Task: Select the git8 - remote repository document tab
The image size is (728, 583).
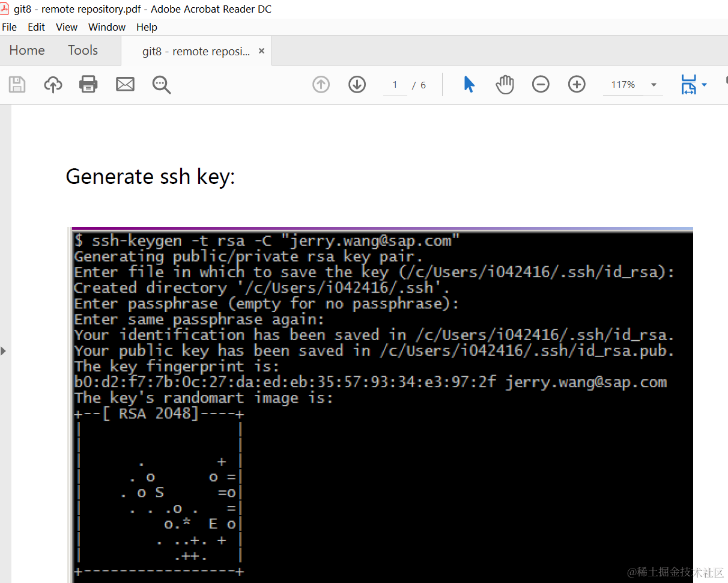Action: pyautogui.click(x=196, y=52)
